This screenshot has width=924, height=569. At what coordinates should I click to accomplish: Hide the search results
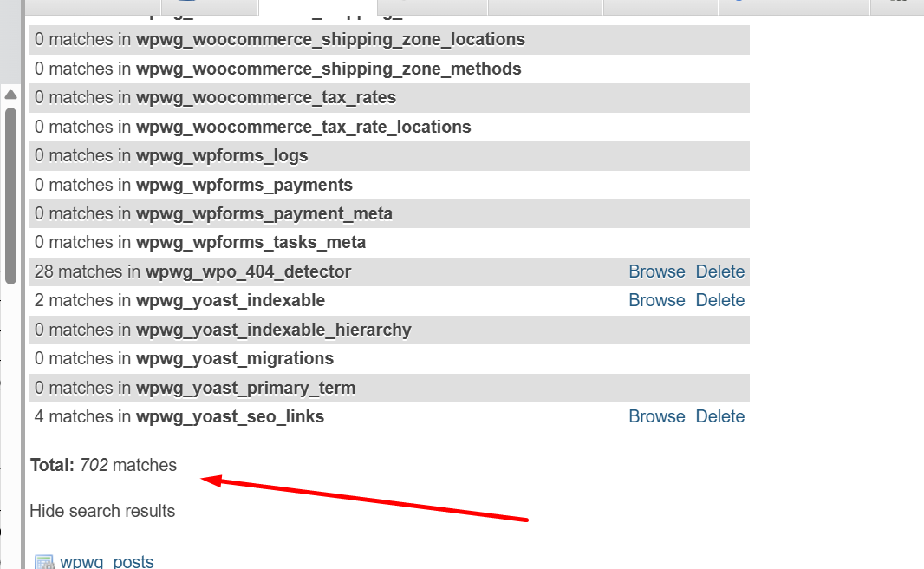[x=102, y=511]
